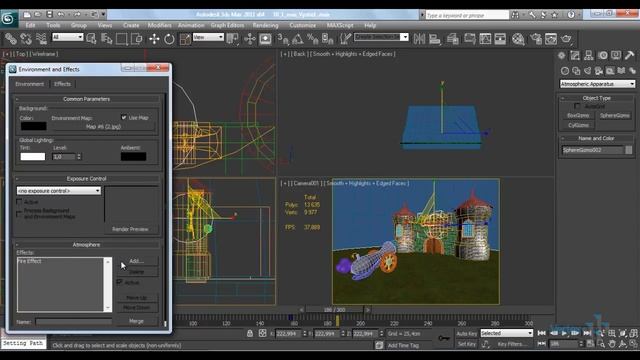Image resolution: width=640 pixels, height=360 pixels.
Task: Click the Unlink Selection tool
Action: [x=26, y=39]
